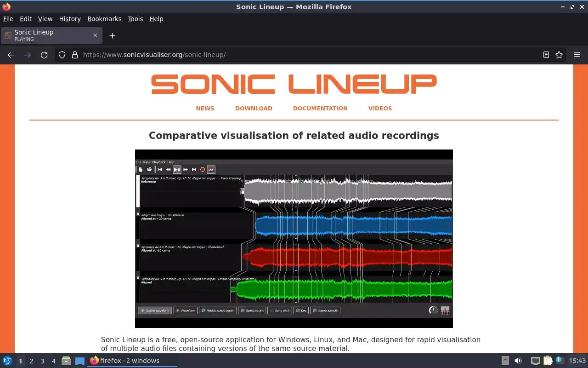
Task: Switch to workspace 1 in the pager
Action: coord(20,361)
